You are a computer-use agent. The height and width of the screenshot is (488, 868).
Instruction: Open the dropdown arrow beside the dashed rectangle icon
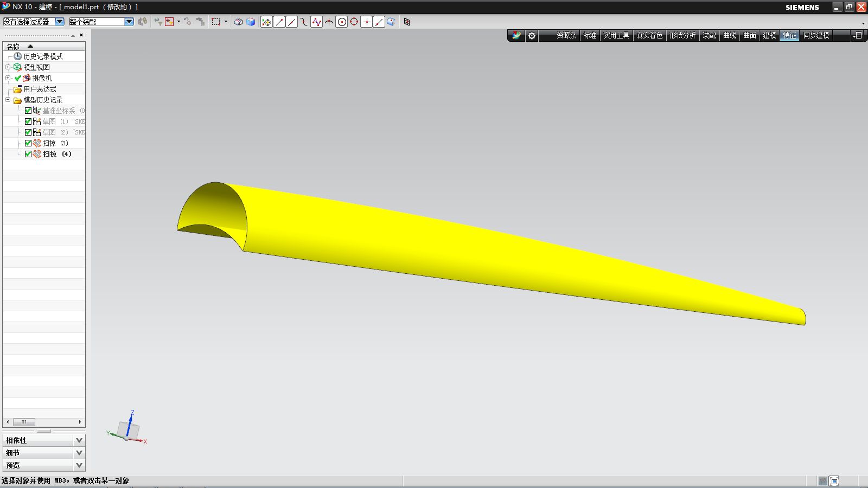pyautogui.click(x=226, y=22)
